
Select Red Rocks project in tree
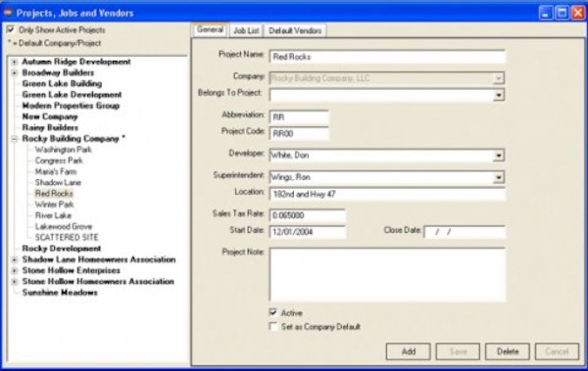pos(54,194)
